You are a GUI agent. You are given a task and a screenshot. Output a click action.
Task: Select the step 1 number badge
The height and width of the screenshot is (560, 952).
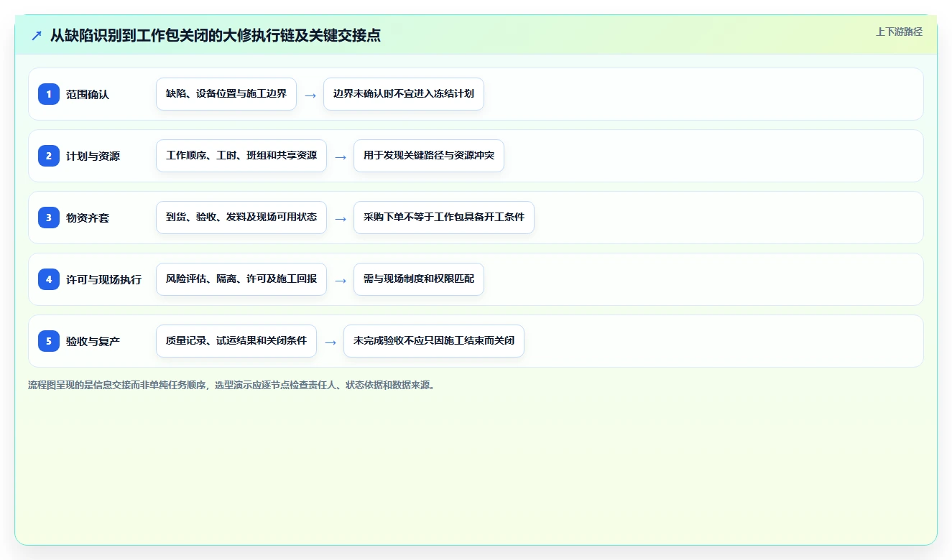point(49,94)
